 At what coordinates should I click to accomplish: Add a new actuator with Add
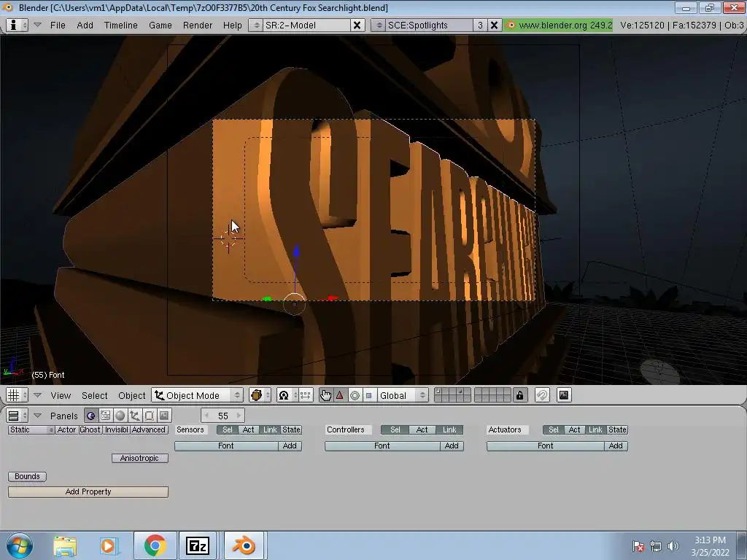point(616,446)
